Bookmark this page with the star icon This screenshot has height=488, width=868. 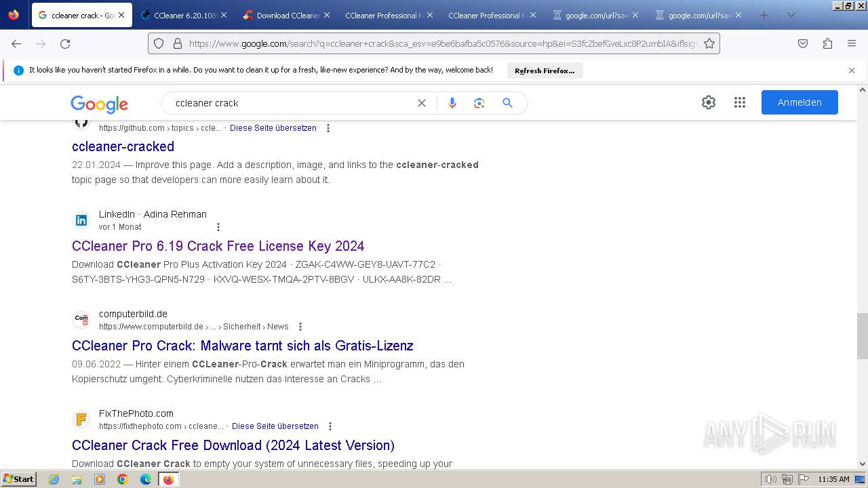(709, 43)
